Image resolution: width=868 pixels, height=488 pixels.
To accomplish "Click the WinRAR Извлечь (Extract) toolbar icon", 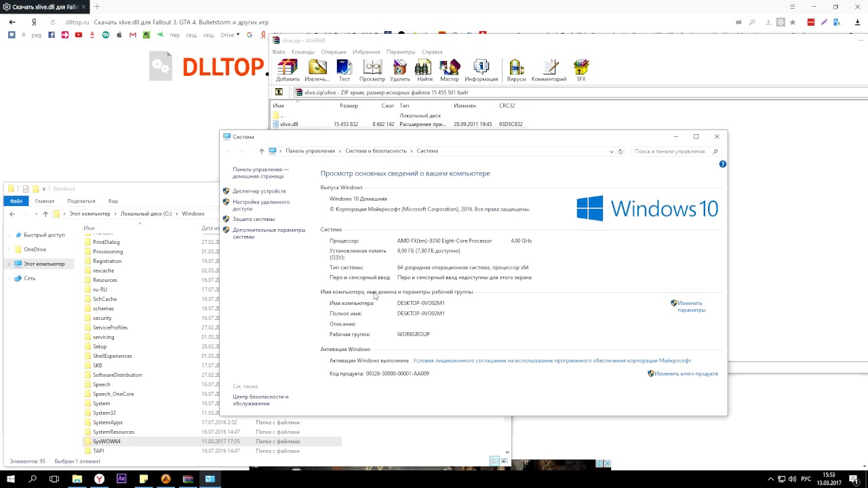I will pyautogui.click(x=317, y=70).
